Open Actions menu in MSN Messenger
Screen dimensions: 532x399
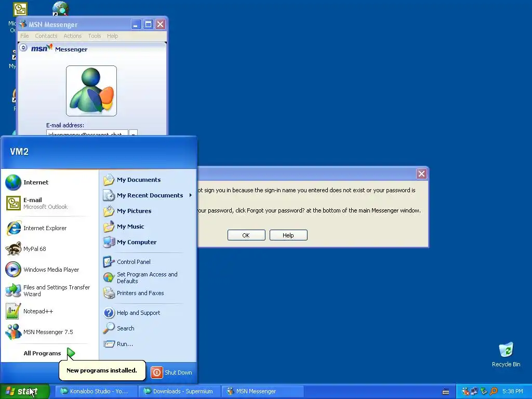(x=73, y=36)
